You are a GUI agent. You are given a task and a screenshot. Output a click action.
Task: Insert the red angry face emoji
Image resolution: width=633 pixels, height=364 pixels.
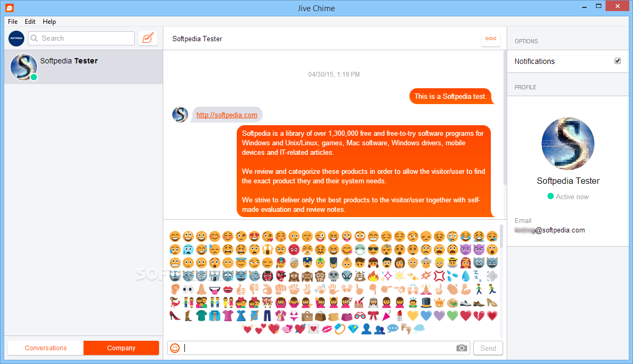pos(294,250)
